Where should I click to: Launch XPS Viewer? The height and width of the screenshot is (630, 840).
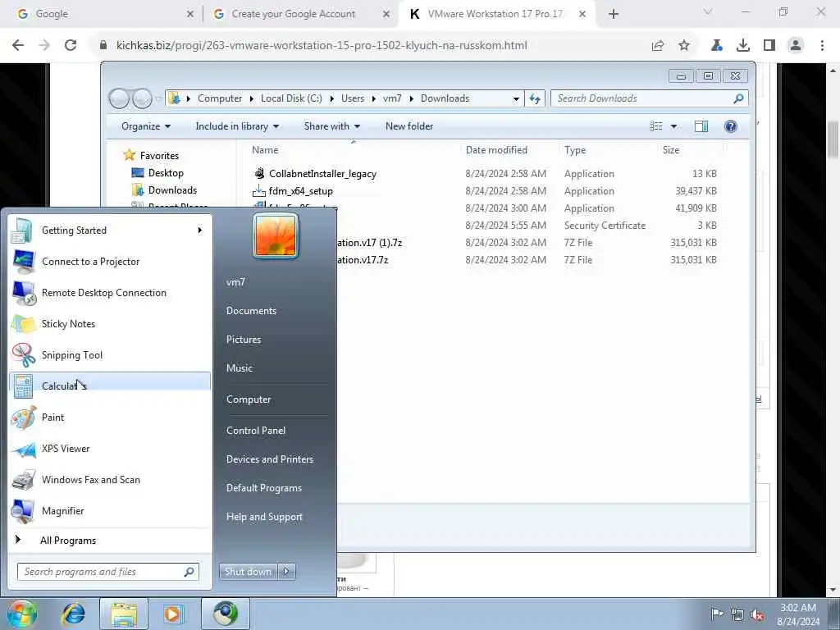110,449
